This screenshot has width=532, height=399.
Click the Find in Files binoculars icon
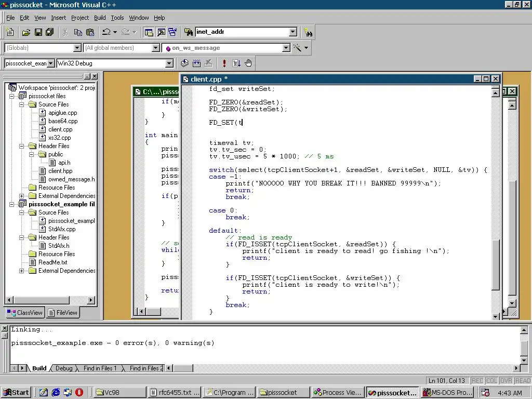click(189, 32)
